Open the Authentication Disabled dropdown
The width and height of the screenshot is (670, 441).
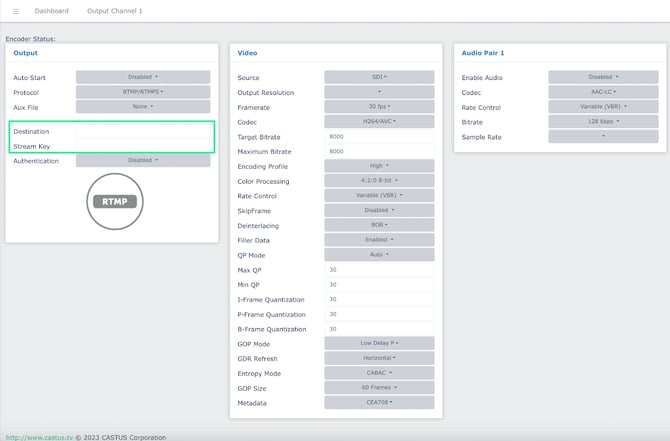click(143, 160)
